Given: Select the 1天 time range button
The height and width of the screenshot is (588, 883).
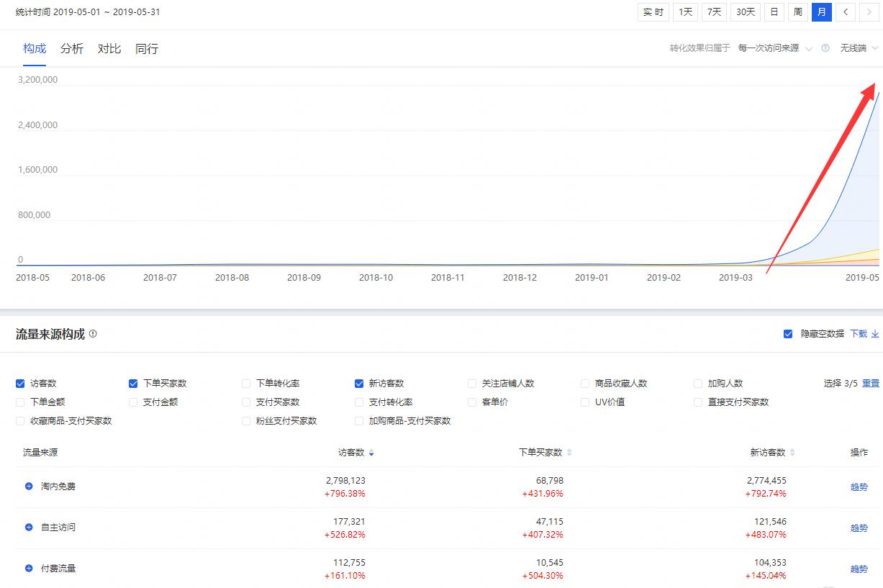Looking at the screenshot, I should coord(686,12).
